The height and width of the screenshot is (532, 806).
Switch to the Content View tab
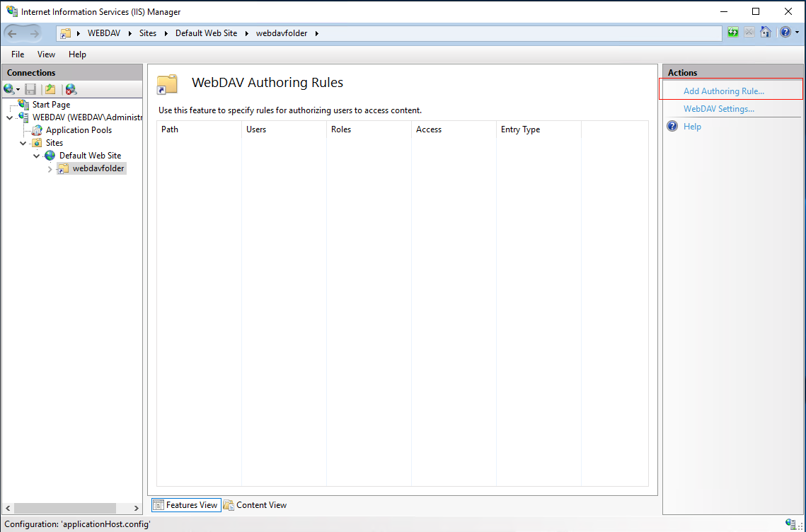(x=255, y=505)
